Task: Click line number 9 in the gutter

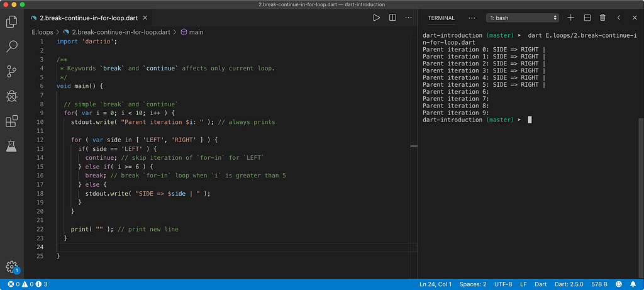Action: point(42,113)
